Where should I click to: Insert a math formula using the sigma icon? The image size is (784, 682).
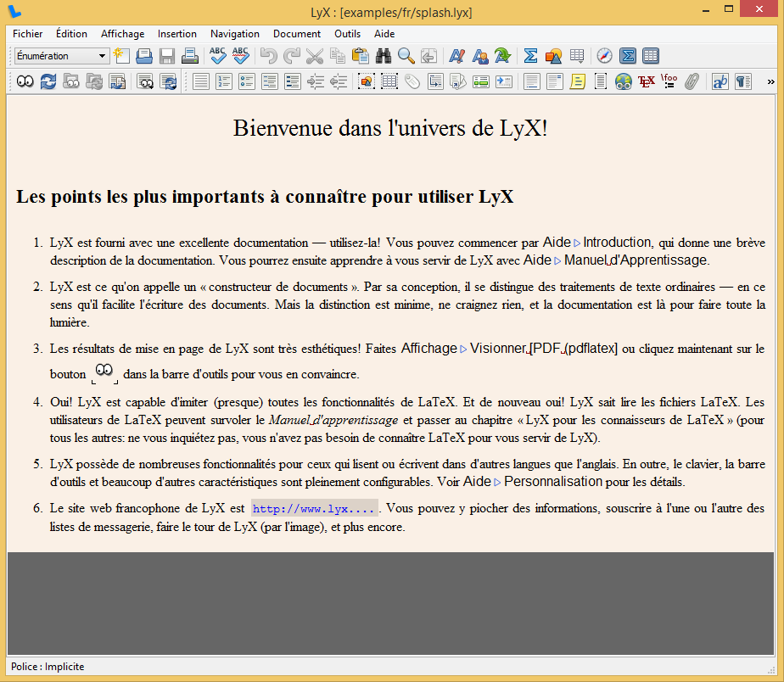(529, 56)
